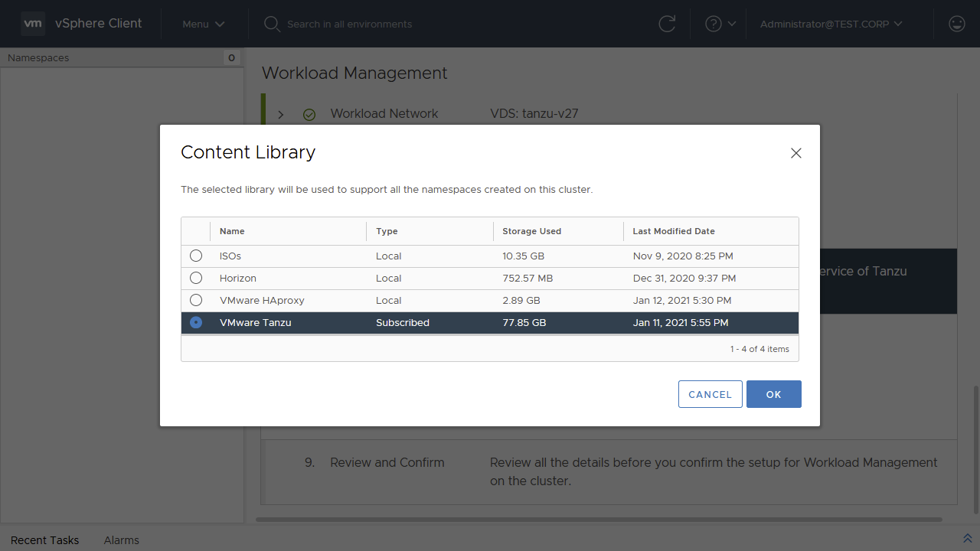Screen dimensions: 980x551
Task: Click the Horizon library name
Action: 238,278
